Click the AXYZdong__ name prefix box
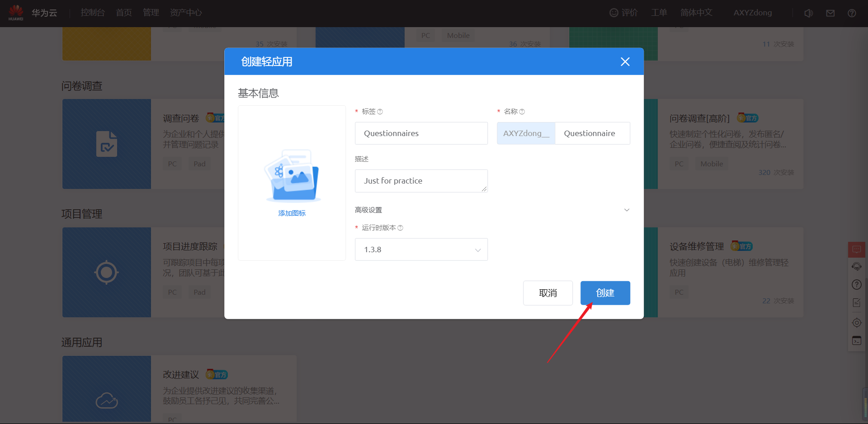This screenshot has height=424, width=868. click(x=526, y=133)
